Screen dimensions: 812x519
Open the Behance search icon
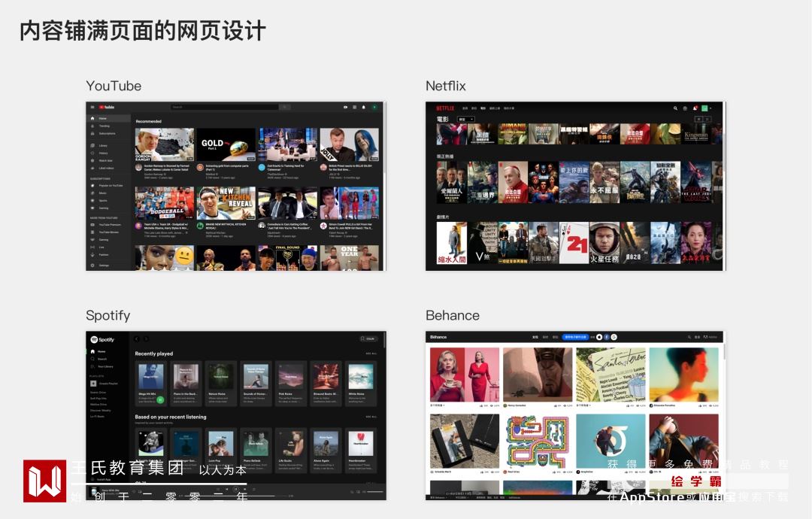click(689, 337)
